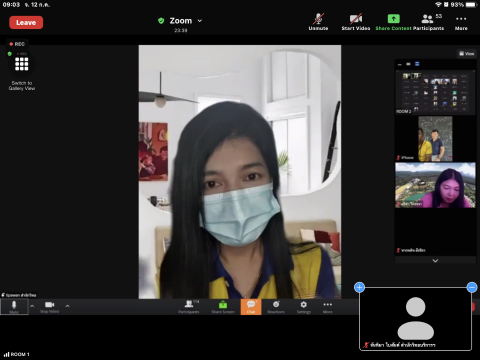Open the caret next to the Mute button
The height and width of the screenshot is (360, 480).
click(32, 306)
